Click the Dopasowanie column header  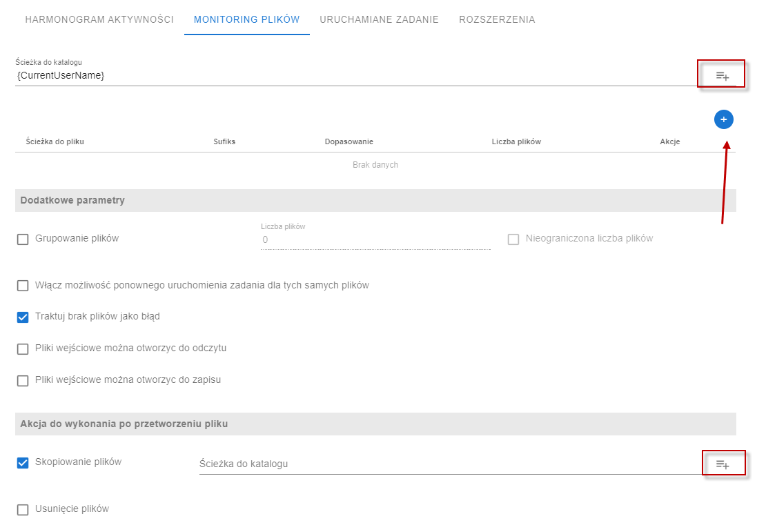point(348,141)
